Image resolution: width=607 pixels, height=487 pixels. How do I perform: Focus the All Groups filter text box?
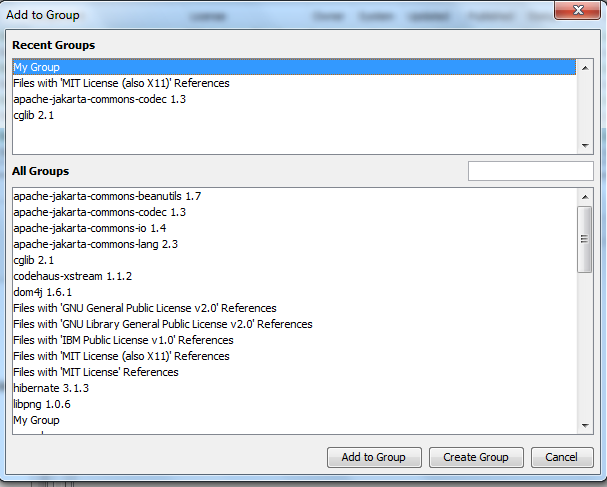pyautogui.click(x=530, y=171)
